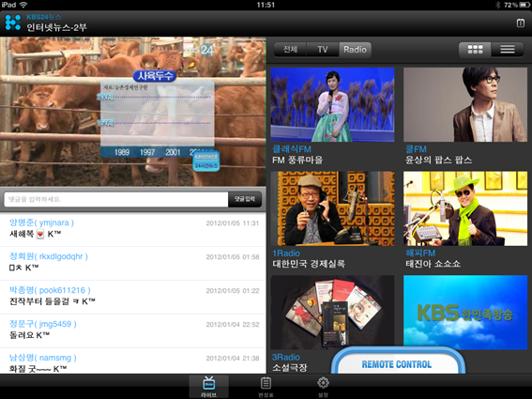Tap commenter name 남상명( namsmg )
Screen dimensions: 532x399
click(x=43, y=358)
